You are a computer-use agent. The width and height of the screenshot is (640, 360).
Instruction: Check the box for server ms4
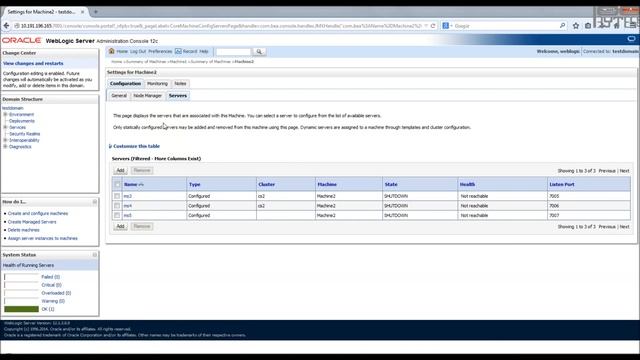[117, 206]
